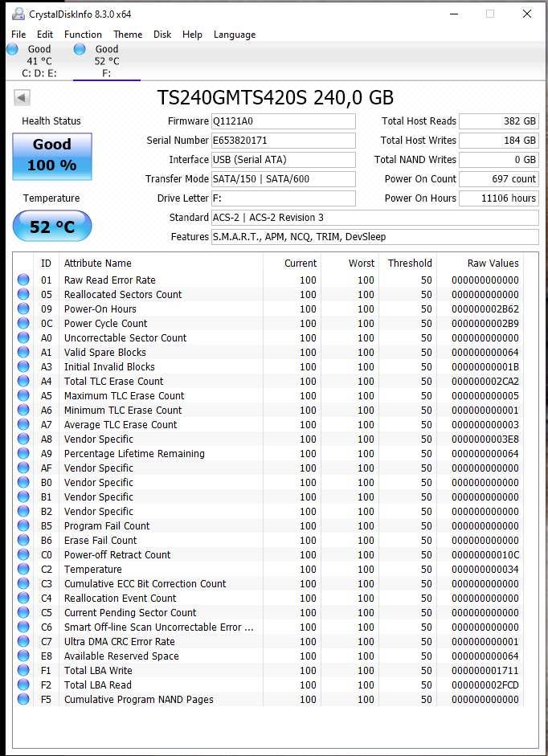Click the Power On Hours value 11106 hours
This screenshot has height=756, width=548.
(499, 198)
